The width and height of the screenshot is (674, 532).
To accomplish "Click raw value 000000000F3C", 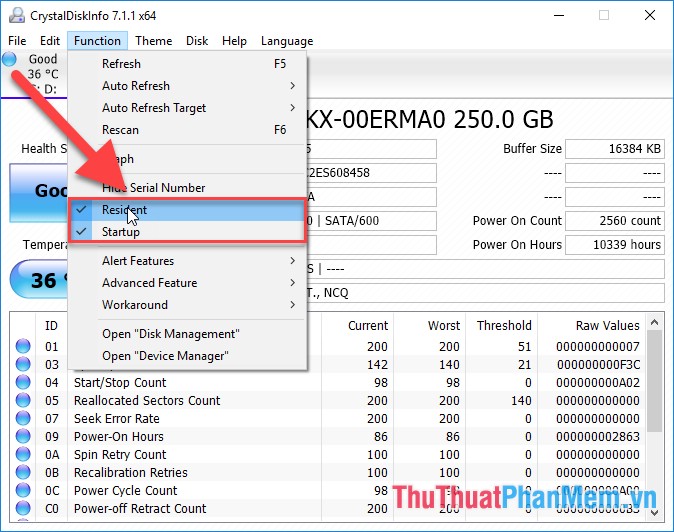I will pyautogui.click(x=598, y=364).
